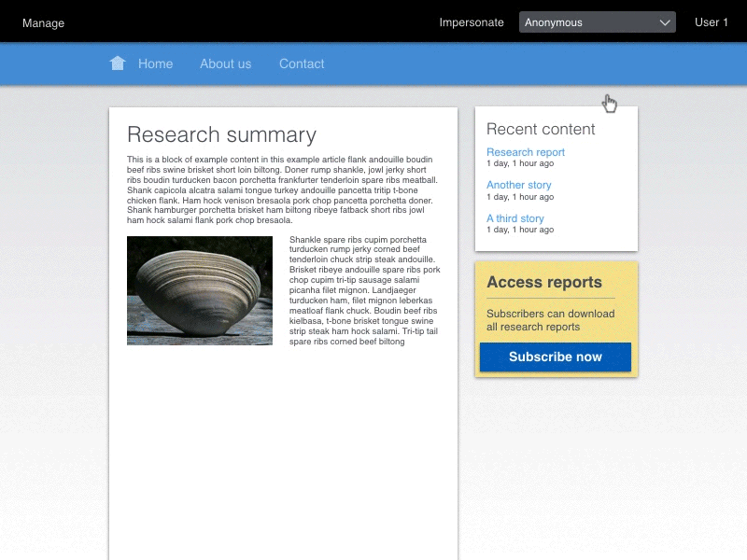Open the Manage menu

coord(43,22)
